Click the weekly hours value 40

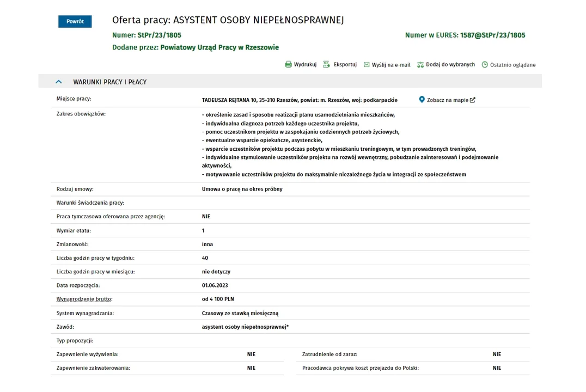[x=205, y=258]
